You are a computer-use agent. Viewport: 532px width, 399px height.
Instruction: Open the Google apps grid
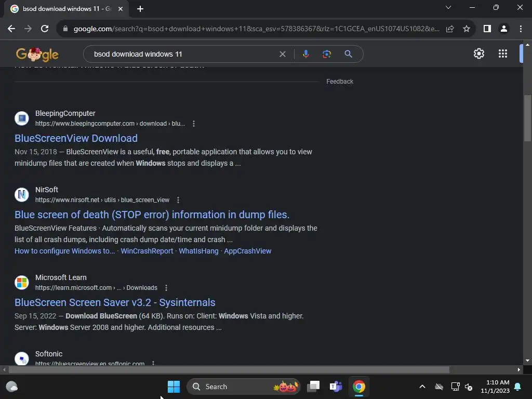(503, 54)
